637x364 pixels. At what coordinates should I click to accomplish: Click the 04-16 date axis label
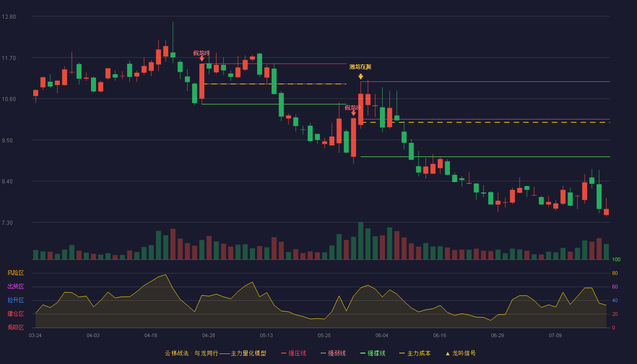151,335
